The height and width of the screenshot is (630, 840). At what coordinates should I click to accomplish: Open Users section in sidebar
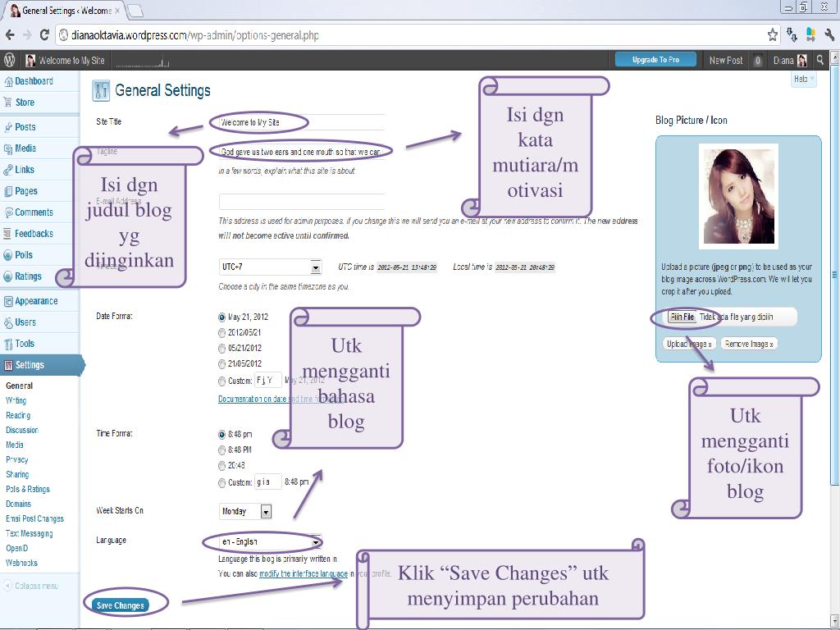point(25,322)
